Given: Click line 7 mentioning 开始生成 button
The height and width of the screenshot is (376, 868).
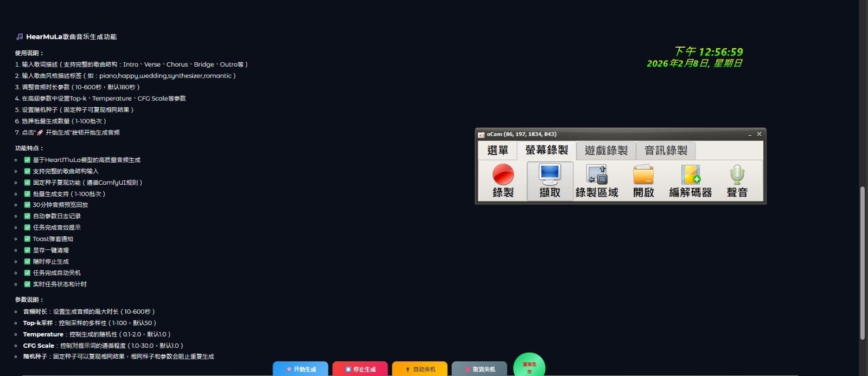Looking at the screenshot, I should point(67,133).
